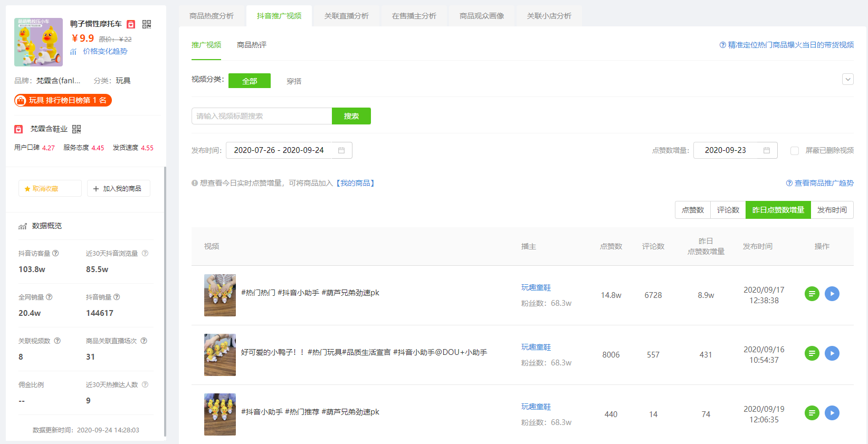The width and height of the screenshot is (868, 444).
Task: Sort by 评论数
Action: (x=728, y=210)
